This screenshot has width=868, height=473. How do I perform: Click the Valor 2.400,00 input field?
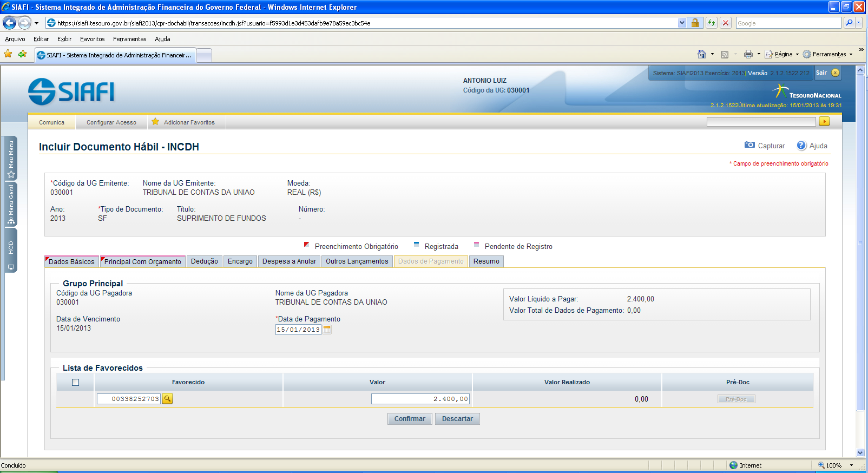tap(420, 399)
